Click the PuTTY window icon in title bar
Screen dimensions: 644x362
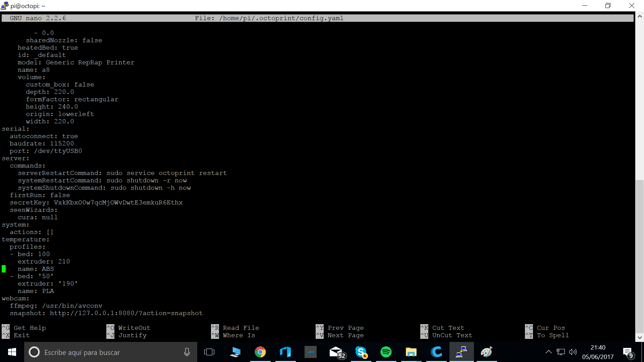5,6
